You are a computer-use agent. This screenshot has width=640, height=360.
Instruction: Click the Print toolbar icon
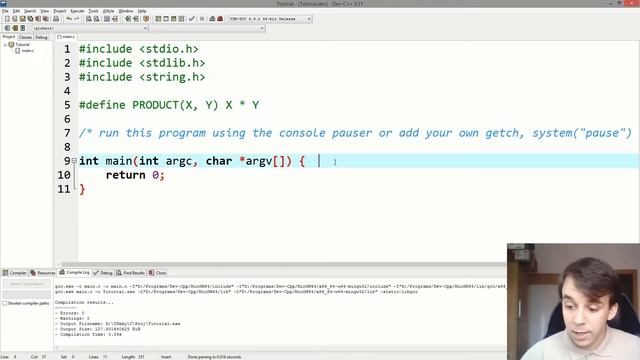[56, 19]
